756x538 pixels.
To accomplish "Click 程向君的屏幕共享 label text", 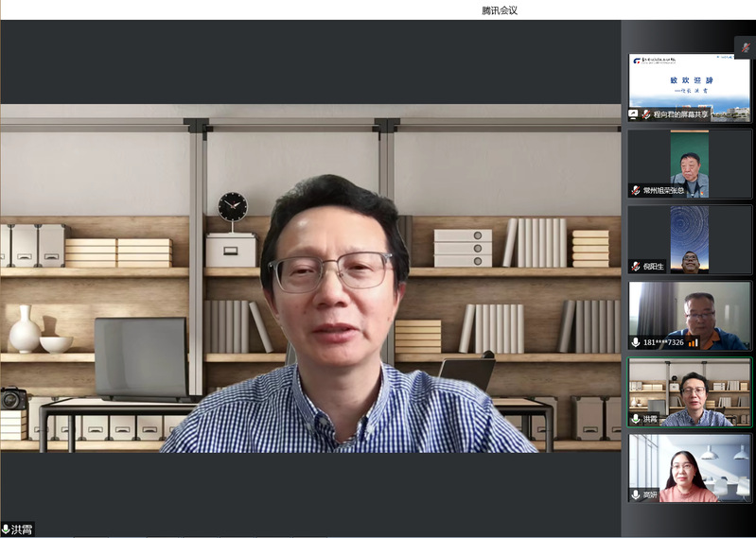I will pos(680,114).
